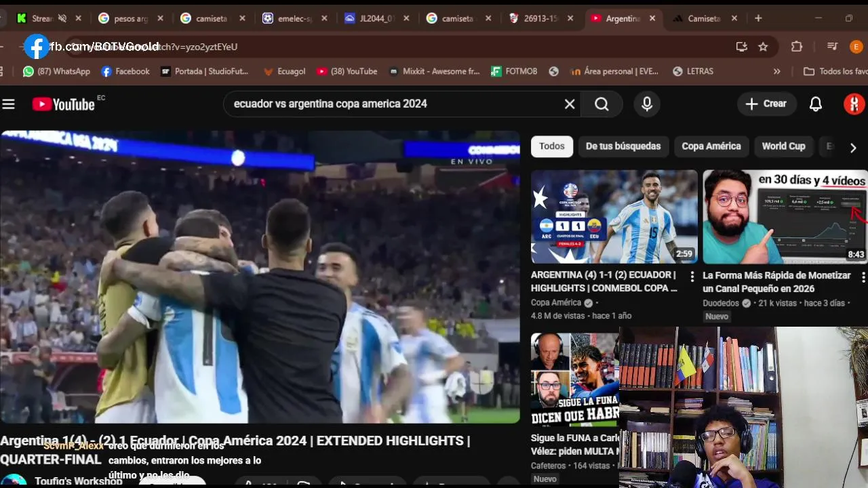This screenshot has height=488, width=868.
Task: Open the browser extensions puzzle icon
Action: click(x=797, y=46)
